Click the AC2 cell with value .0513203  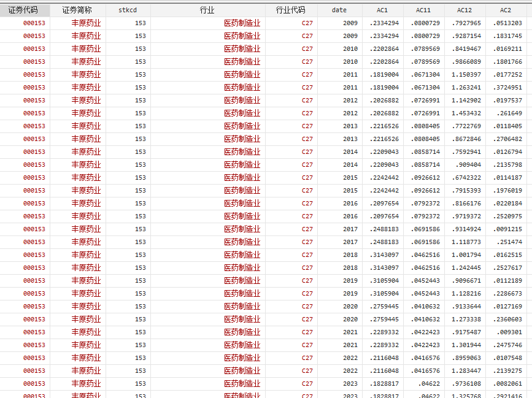click(x=507, y=23)
